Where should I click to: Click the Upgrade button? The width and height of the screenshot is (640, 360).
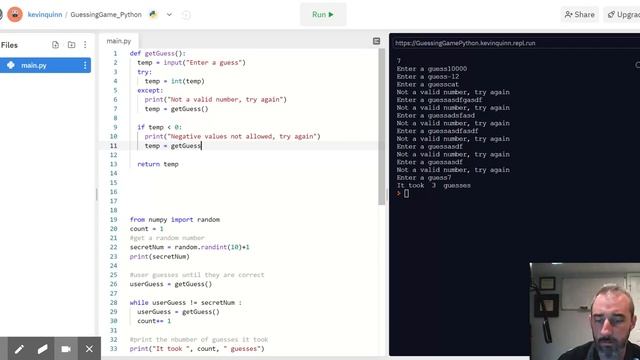pos(622,15)
